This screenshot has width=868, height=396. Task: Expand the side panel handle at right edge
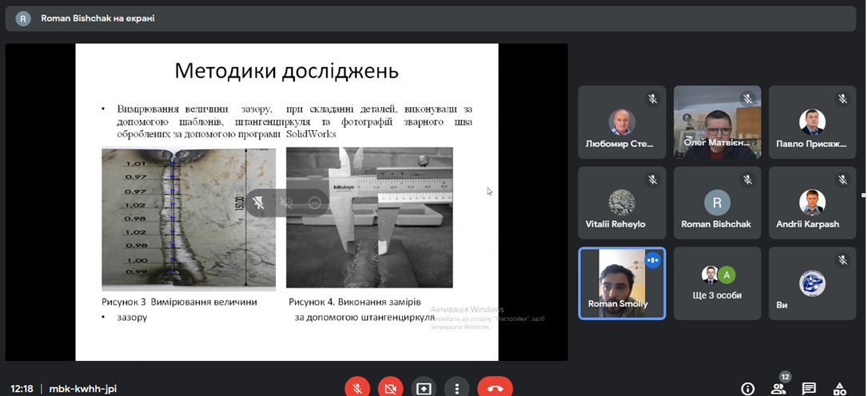[x=863, y=195]
